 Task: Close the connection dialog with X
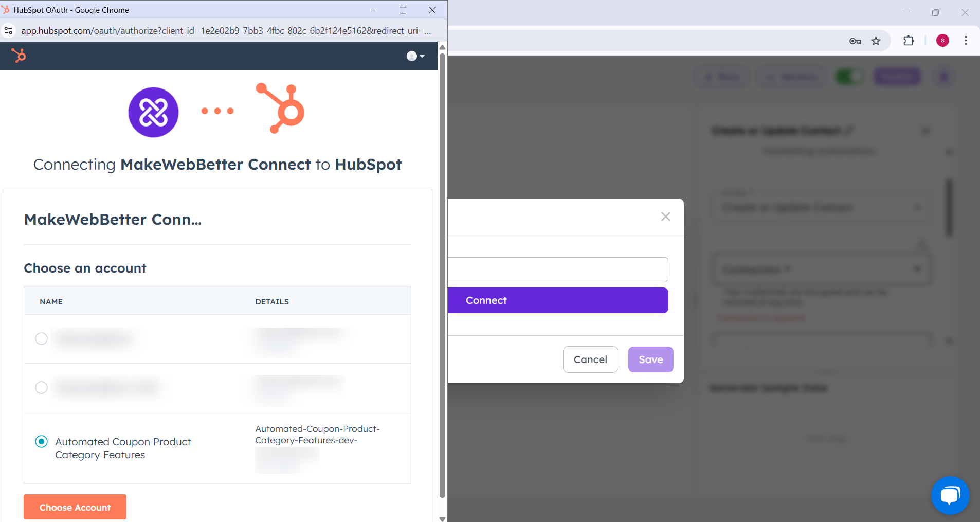(x=666, y=217)
